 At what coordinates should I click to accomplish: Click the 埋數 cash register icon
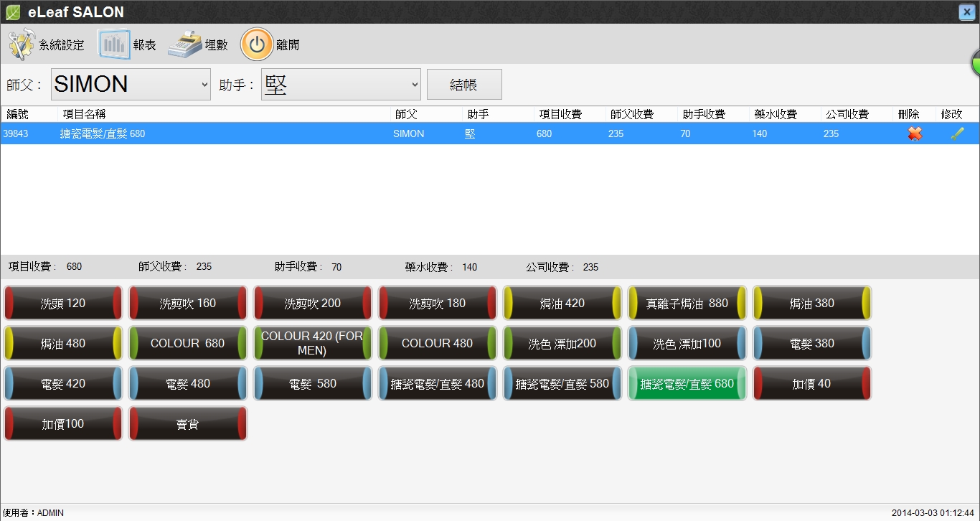(x=185, y=44)
